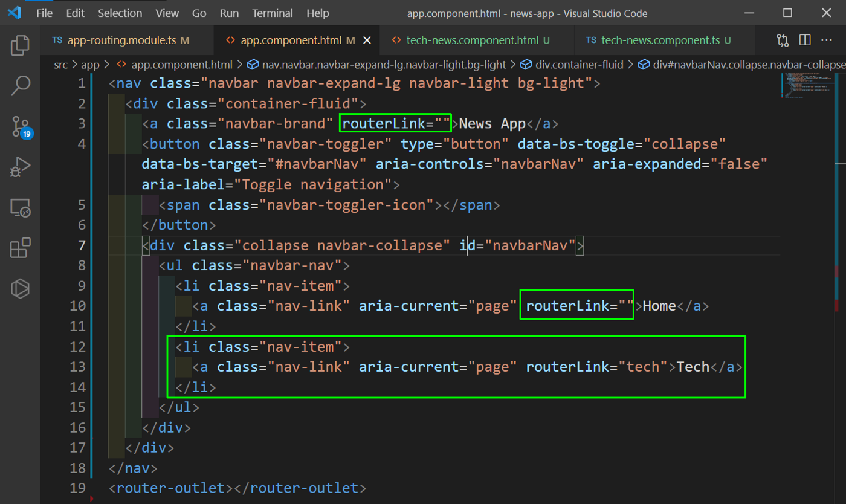Open the Terminal menu
The image size is (846, 504).
[274, 13]
